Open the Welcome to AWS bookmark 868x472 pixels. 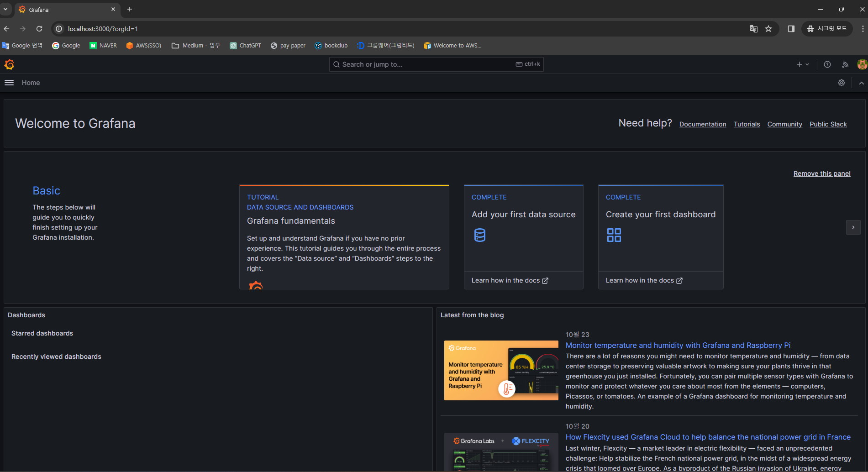tap(452, 46)
